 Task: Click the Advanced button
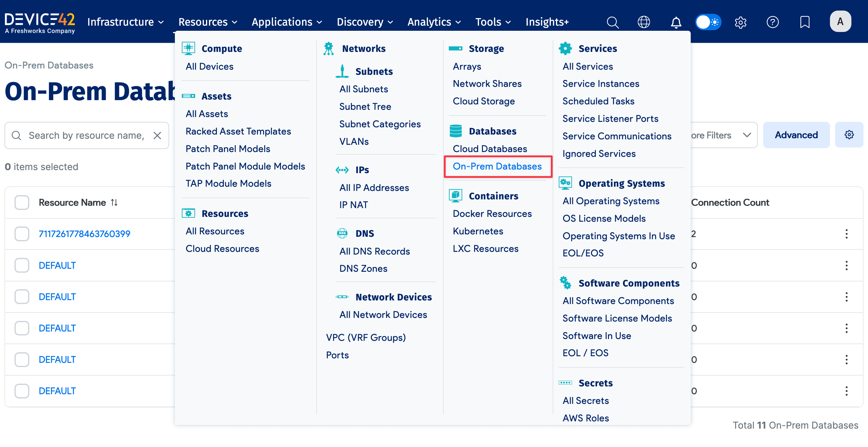pyautogui.click(x=796, y=135)
